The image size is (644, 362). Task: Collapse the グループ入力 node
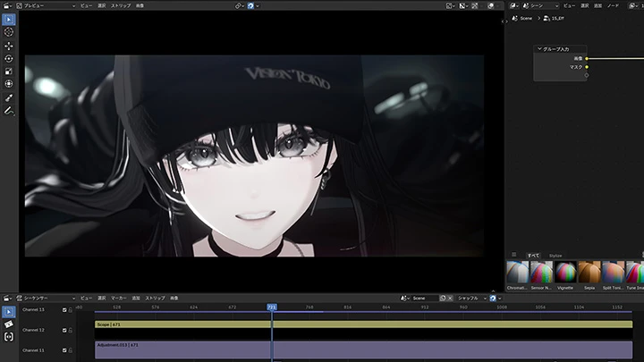pos(539,49)
